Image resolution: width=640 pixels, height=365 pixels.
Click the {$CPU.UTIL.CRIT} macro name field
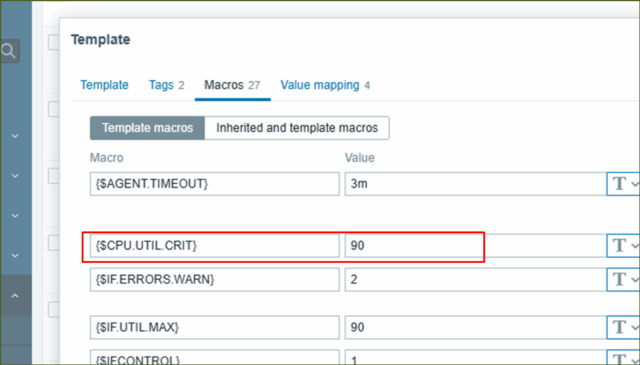click(215, 245)
